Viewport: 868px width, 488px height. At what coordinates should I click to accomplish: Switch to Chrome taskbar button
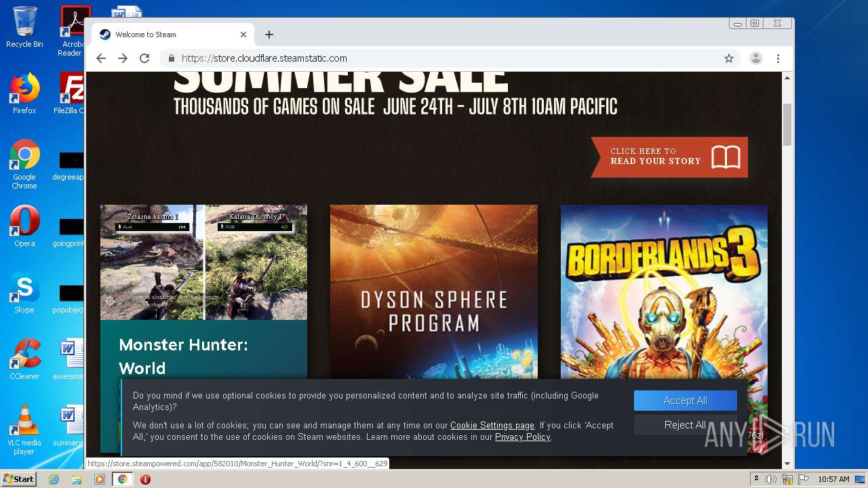point(122,479)
